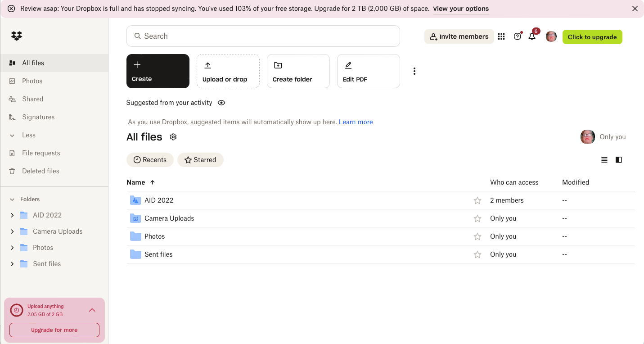This screenshot has width=644, height=344.
Task: Collapse the storage warning card
Action: coord(92,310)
